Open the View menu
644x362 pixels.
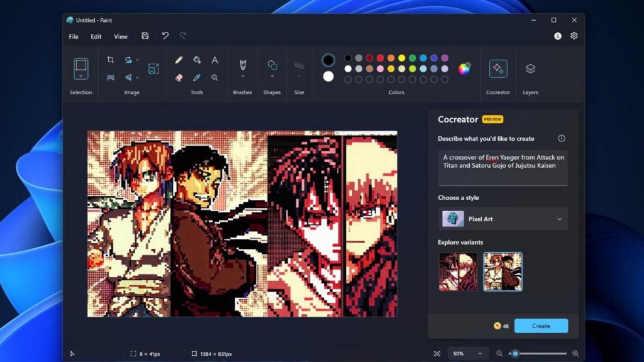[x=120, y=36]
